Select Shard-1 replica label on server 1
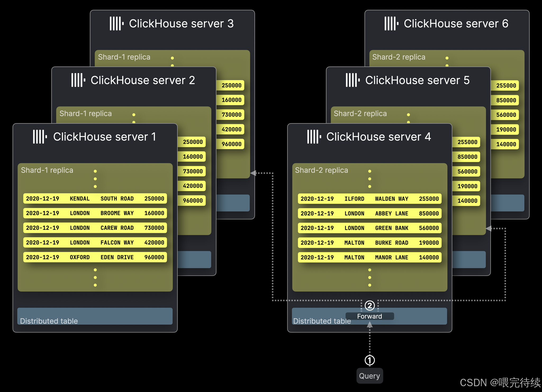This screenshot has width=542, height=392. [x=47, y=170]
